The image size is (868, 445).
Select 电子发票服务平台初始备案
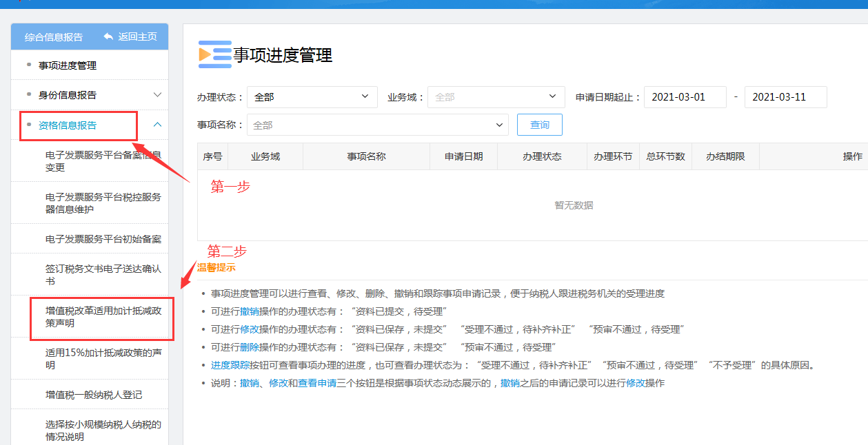click(103, 239)
